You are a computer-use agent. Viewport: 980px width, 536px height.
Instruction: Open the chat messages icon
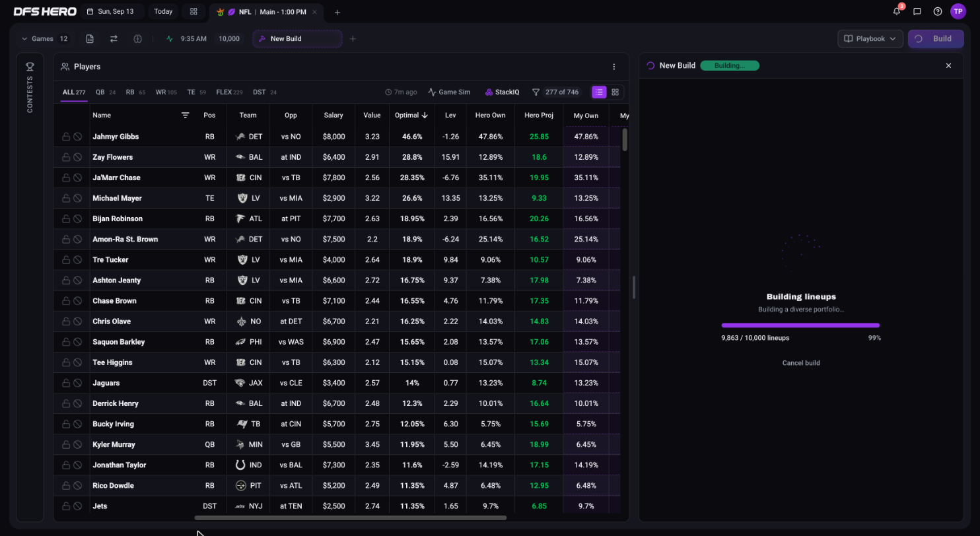tap(917, 11)
